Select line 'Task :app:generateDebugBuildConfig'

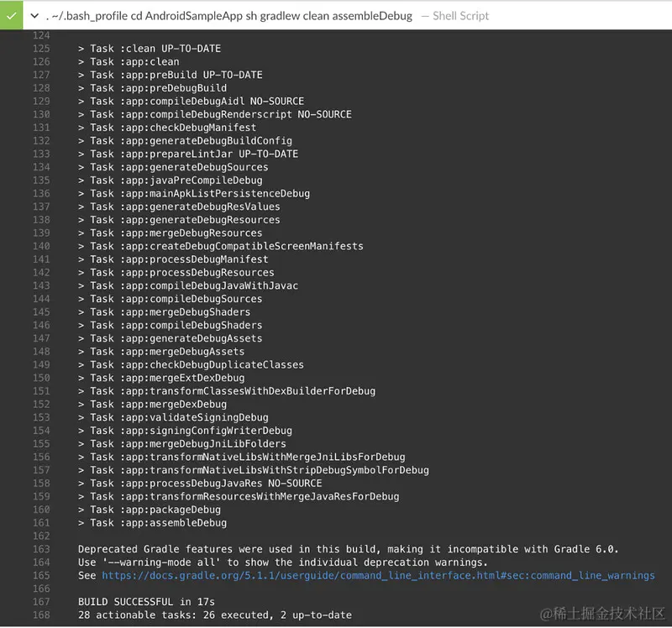pyautogui.click(x=185, y=140)
